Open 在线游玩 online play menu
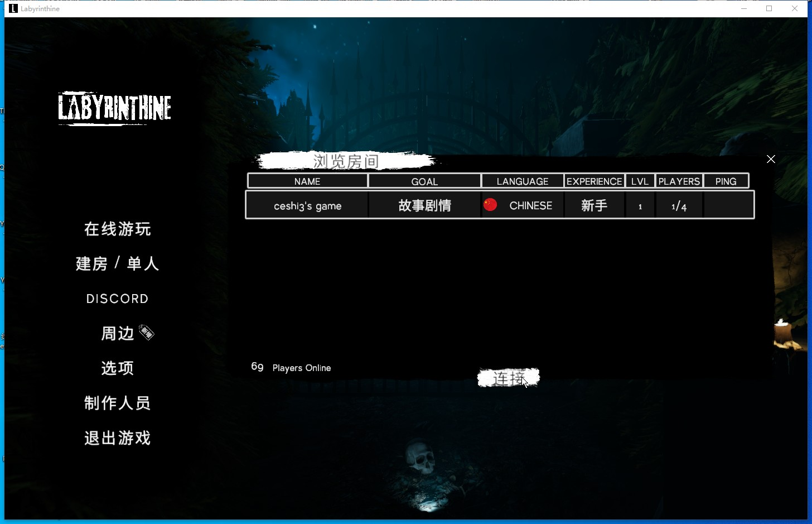The width and height of the screenshot is (812, 524). [118, 229]
